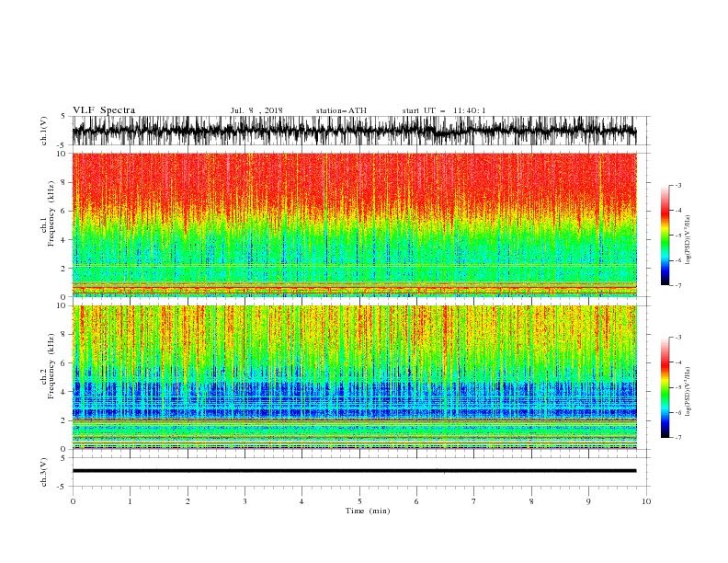Click the "start UT = 11:40: 1" text
Viewport: 728px width, 563px height.
444,110
